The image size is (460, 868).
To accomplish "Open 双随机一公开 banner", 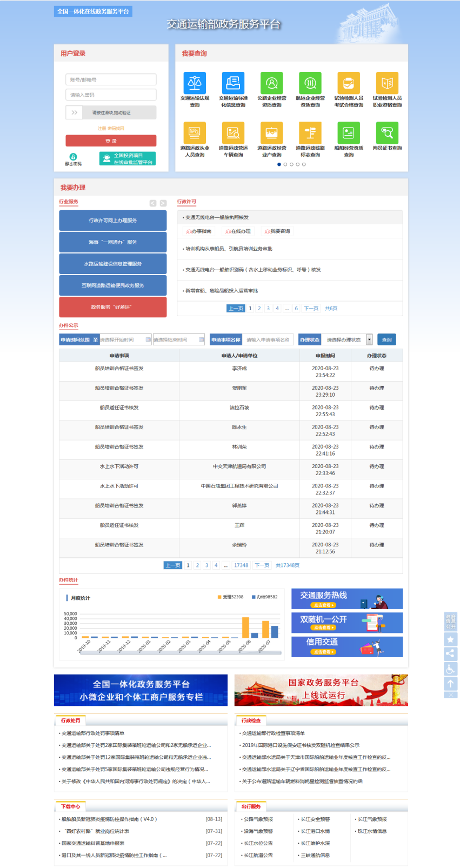I will click(x=347, y=623).
